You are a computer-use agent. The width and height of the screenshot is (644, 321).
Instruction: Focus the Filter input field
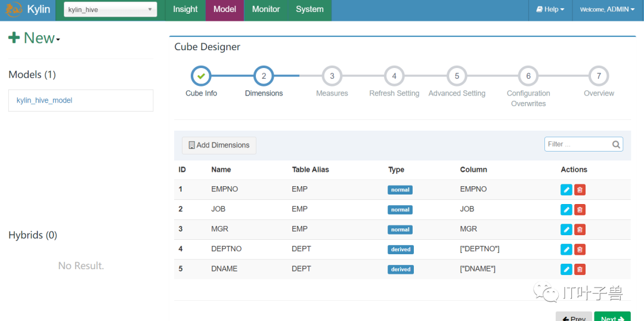pos(584,144)
